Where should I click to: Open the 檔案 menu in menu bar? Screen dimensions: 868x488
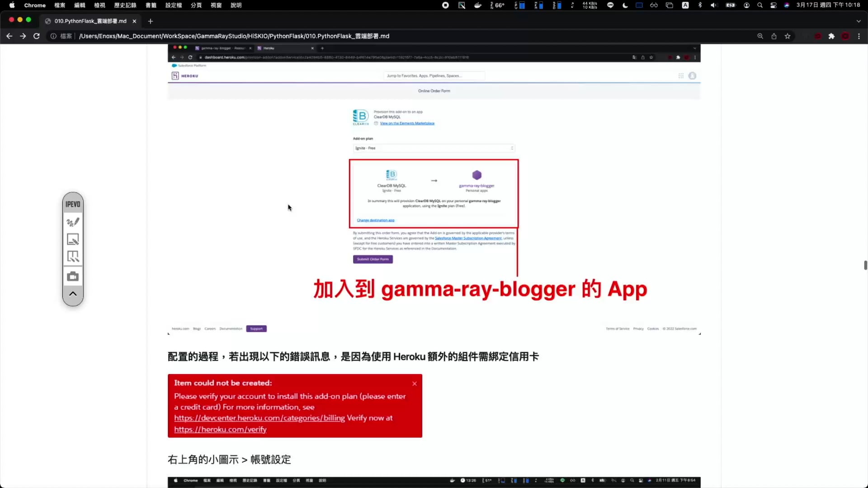tap(60, 5)
